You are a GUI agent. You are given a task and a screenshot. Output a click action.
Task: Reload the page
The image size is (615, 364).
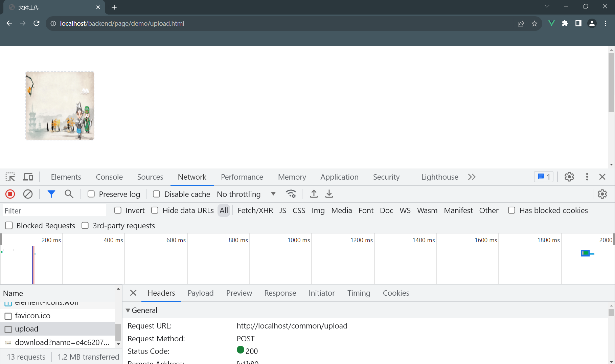point(37,23)
